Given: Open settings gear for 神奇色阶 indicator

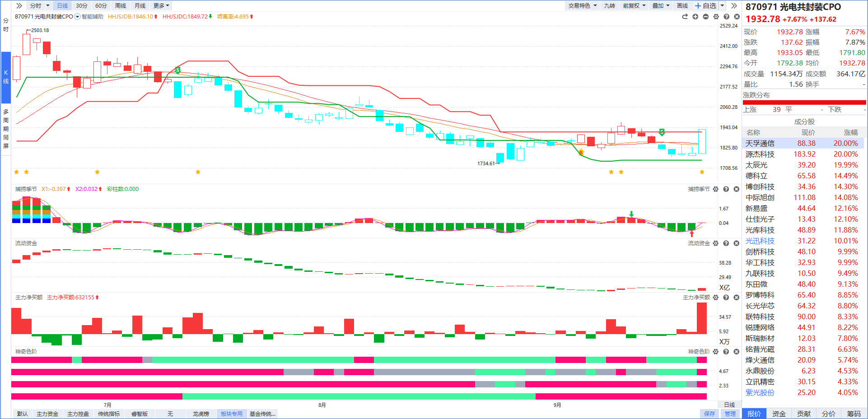Looking at the screenshot, I should 715,351.
